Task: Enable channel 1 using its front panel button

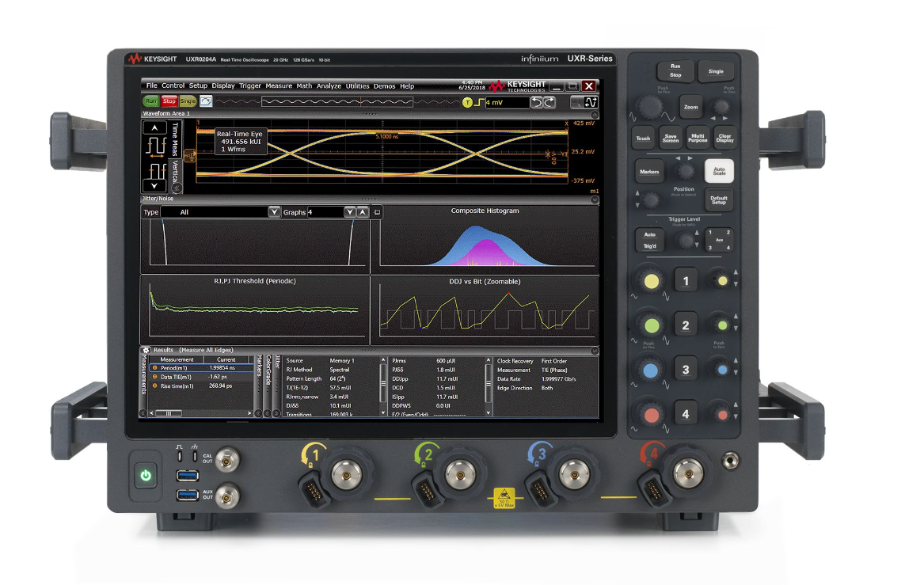Action: (x=686, y=279)
